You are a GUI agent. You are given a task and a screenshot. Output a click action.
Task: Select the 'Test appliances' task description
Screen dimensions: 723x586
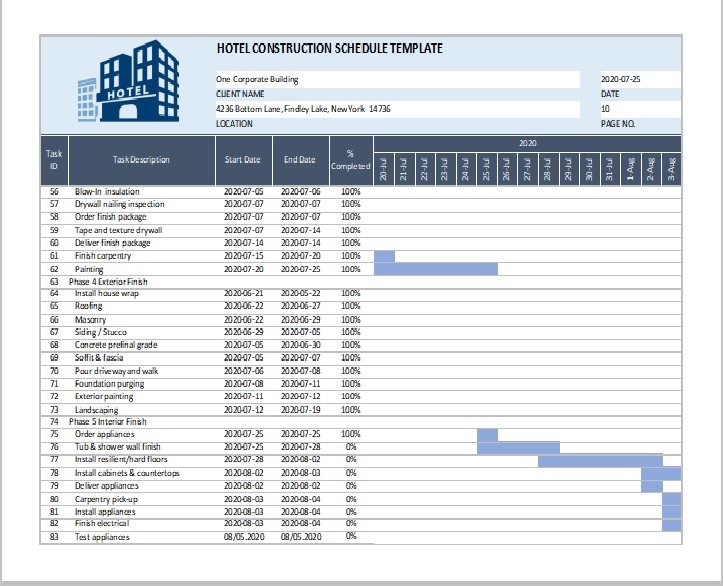[102, 537]
